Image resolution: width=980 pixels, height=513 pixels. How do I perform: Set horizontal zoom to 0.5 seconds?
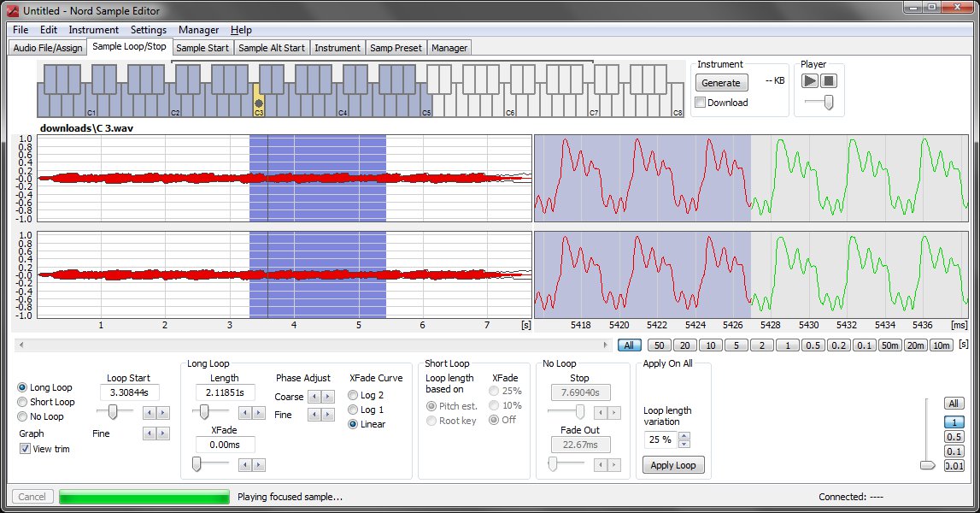pos(815,345)
